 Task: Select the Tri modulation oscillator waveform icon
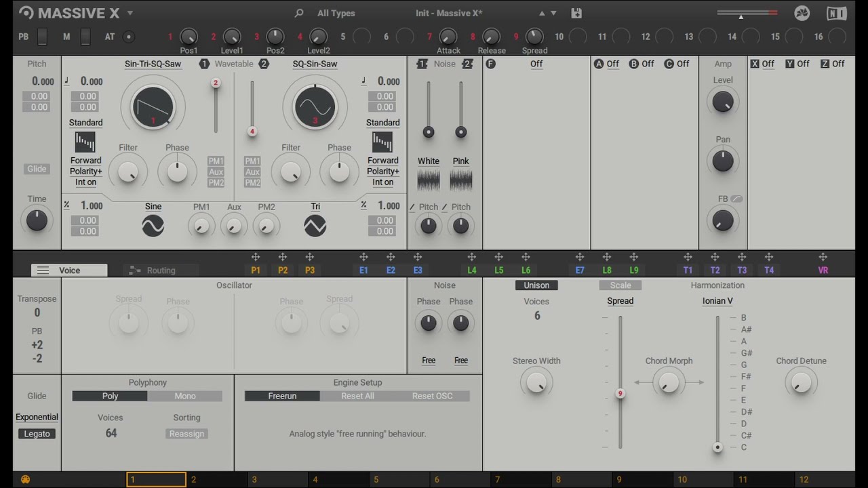pyautogui.click(x=315, y=226)
